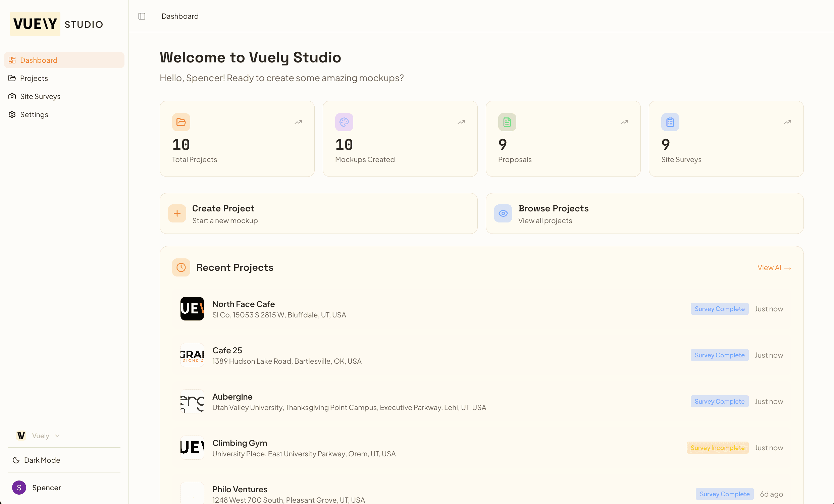The width and height of the screenshot is (834, 504).
Task: Click the plus icon in Create Project
Action: (177, 213)
